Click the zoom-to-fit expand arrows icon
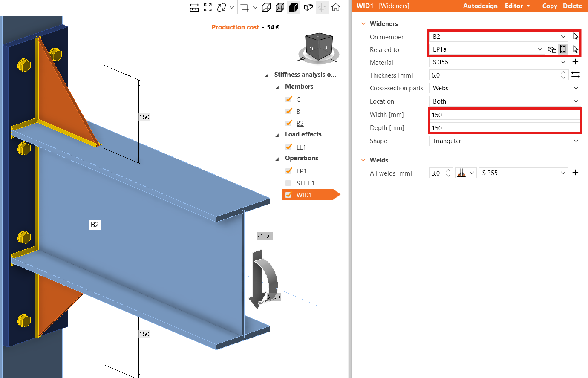Screen dimensions: 588x378 [208, 7]
